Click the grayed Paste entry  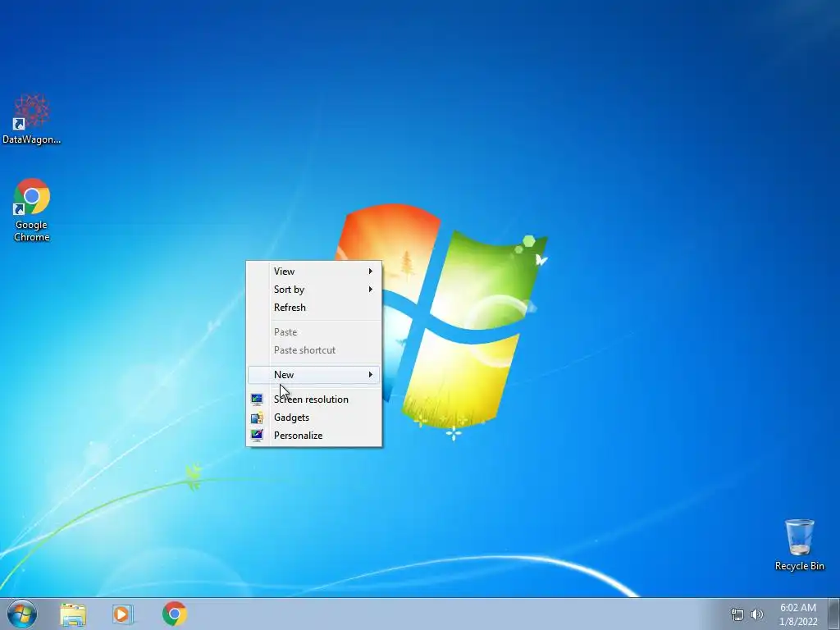coord(314,332)
